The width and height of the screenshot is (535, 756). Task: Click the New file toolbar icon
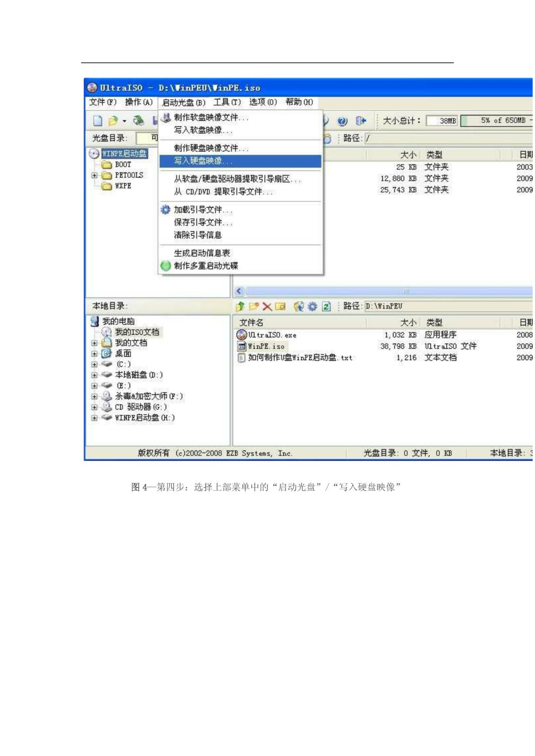click(x=98, y=121)
